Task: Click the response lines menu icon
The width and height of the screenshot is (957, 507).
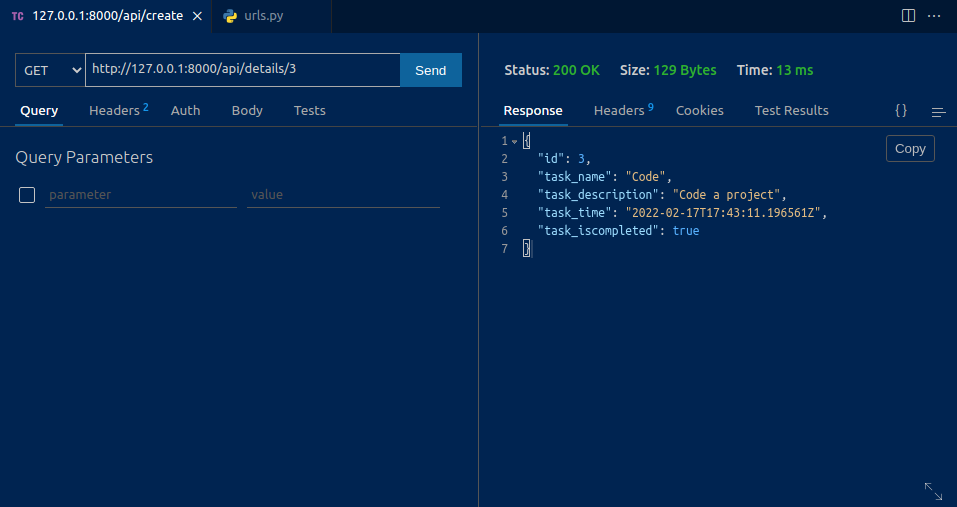Action: coord(938,111)
